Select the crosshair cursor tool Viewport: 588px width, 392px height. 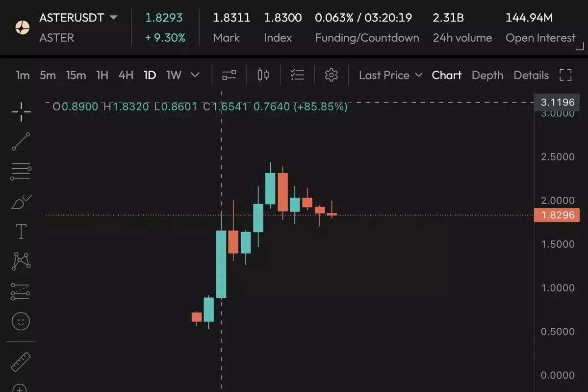(21, 112)
